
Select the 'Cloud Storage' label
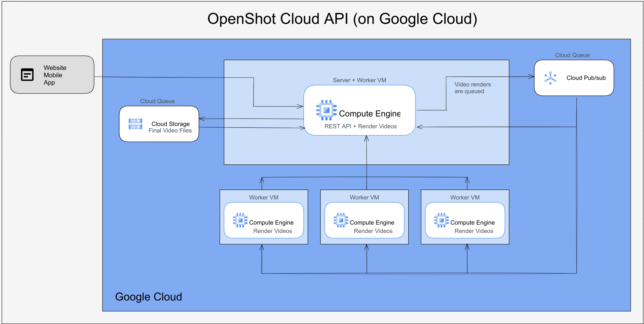click(171, 124)
